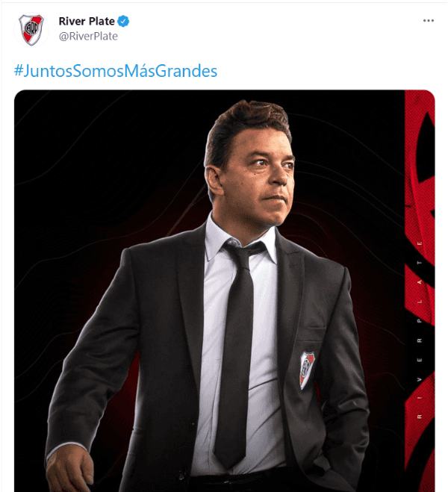Open the tweet's three-dot more options menu

click(429, 21)
